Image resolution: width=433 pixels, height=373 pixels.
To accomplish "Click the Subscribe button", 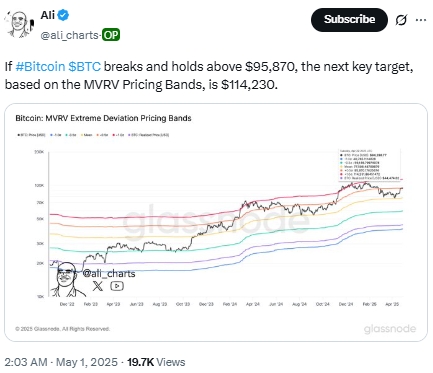I will tap(349, 20).
